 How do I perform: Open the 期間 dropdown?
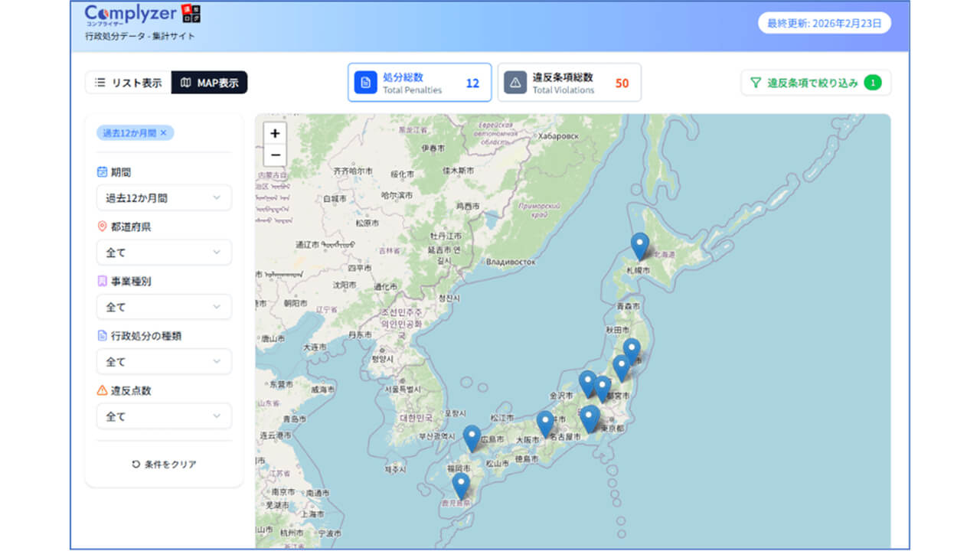click(x=163, y=197)
